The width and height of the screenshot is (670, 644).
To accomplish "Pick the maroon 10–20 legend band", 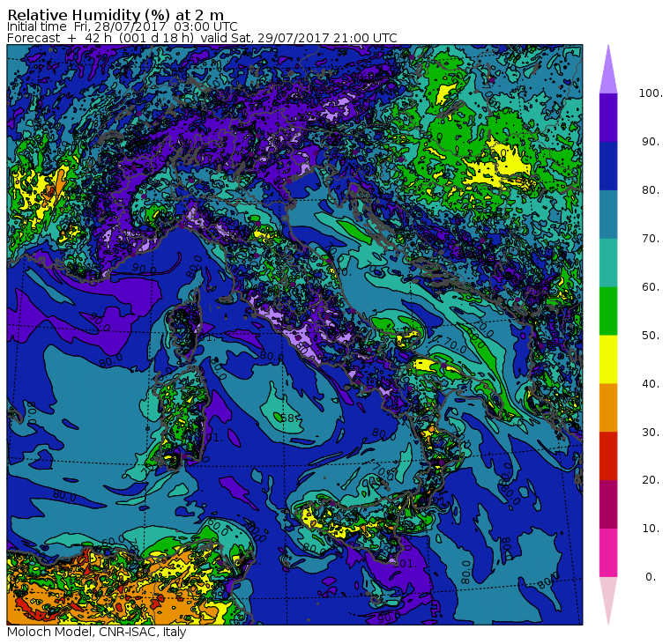I will 608,504.
